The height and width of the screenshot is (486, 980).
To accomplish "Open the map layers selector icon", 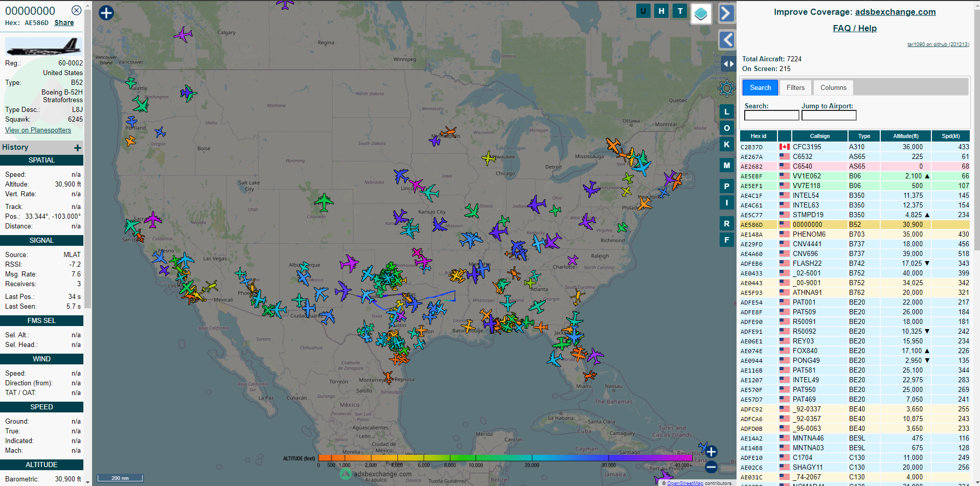I will [701, 14].
